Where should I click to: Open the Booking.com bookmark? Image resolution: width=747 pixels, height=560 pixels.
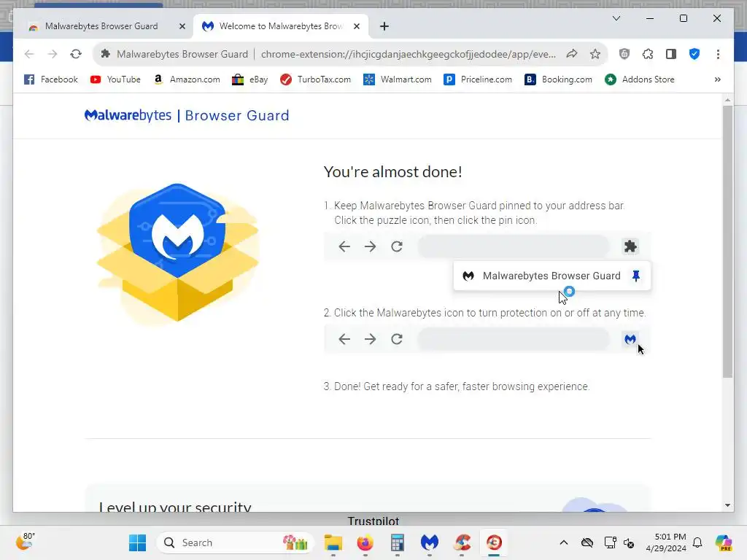558,79
